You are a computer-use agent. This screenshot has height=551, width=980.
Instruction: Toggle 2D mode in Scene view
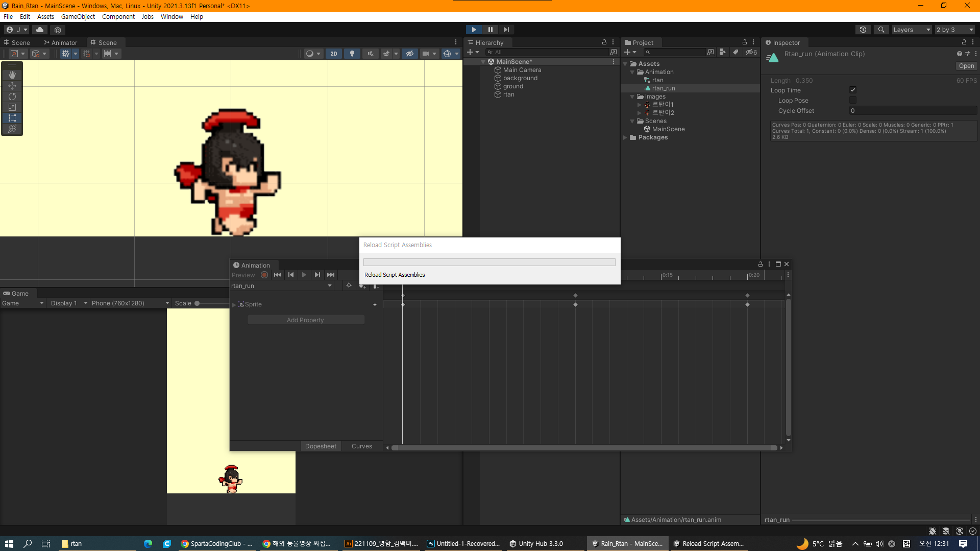pos(334,54)
